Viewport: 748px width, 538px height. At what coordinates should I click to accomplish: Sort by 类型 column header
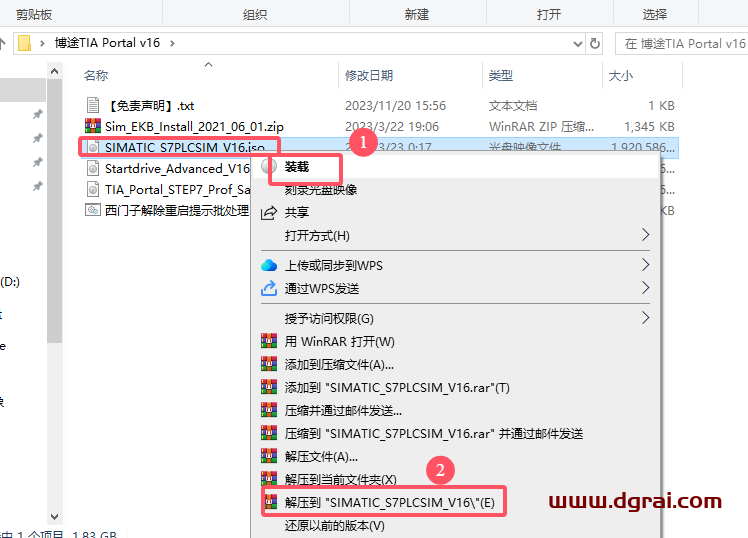click(500, 75)
